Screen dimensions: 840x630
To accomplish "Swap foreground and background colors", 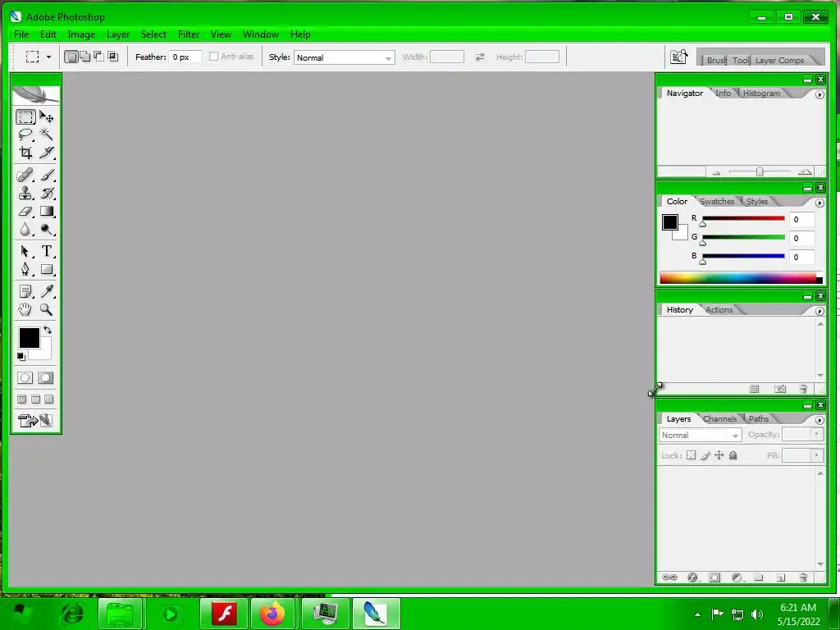I will (x=48, y=330).
